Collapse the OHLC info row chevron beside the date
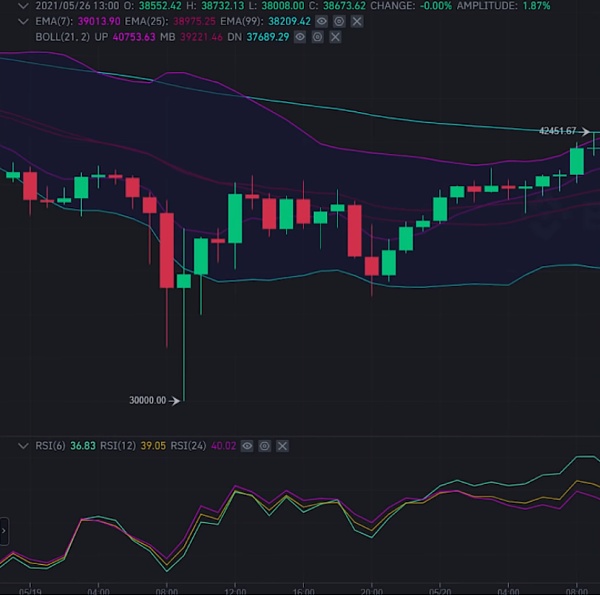The height and width of the screenshot is (596, 600). (22, 5)
